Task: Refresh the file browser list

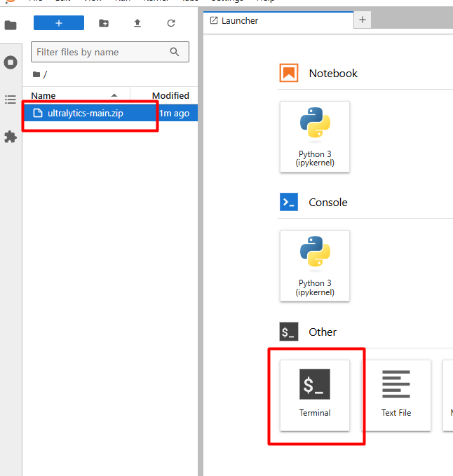Action: [x=171, y=23]
